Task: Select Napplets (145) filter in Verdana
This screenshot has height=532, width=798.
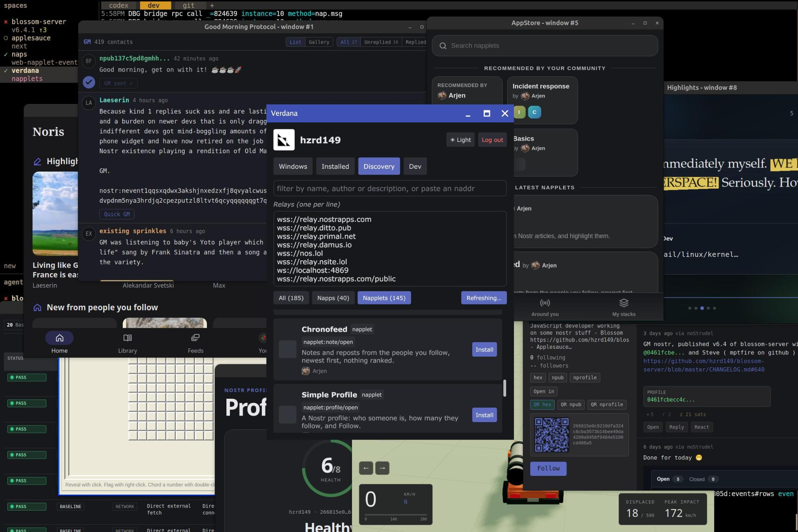Action: point(384,298)
